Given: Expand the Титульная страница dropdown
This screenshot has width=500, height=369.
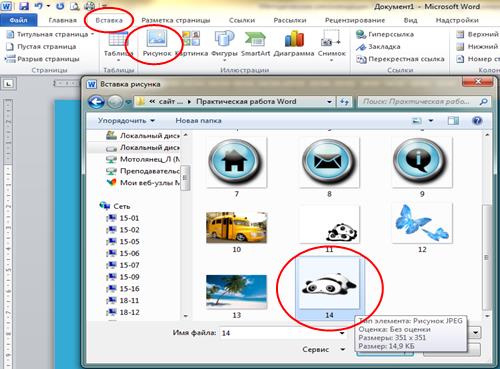Looking at the screenshot, I should click(51, 34).
